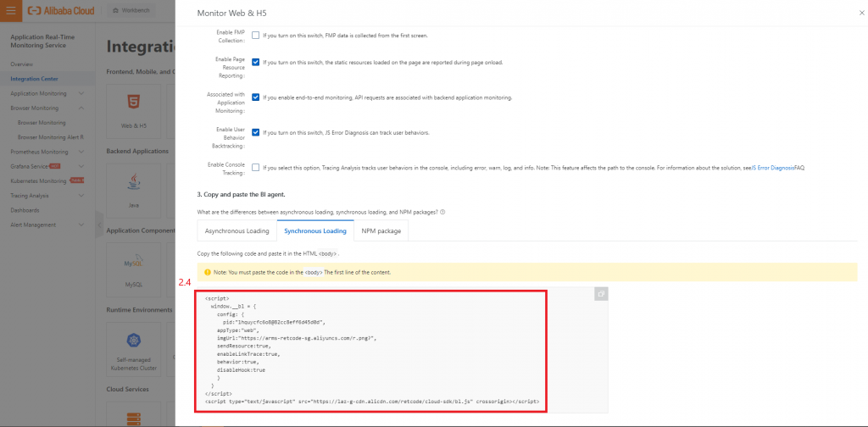The width and height of the screenshot is (868, 427).
Task: Open Overview in the sidebar
Action: point(21,64)
